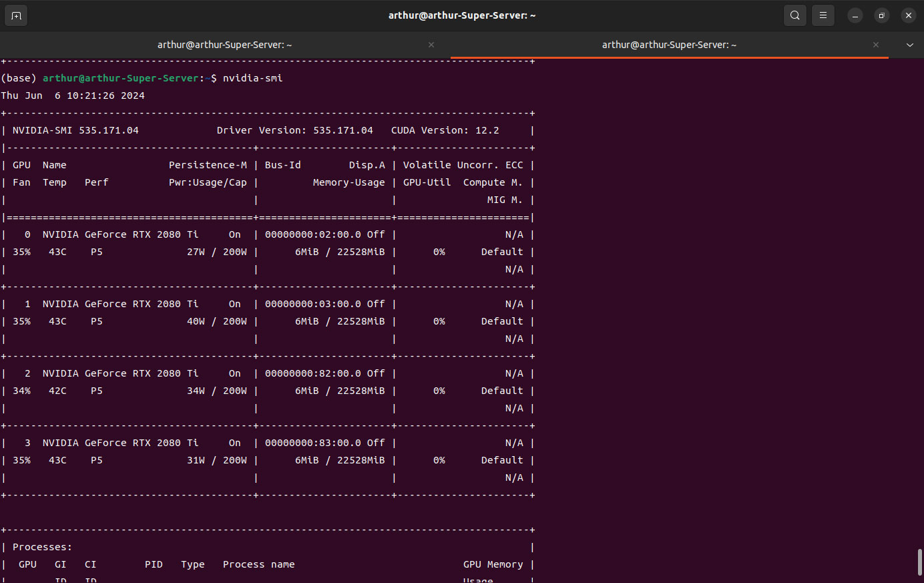Image resolution: width=924 pixels, height=583 pixels.
Task: Click the GPU-Util column header
Action: coord(427,182)
